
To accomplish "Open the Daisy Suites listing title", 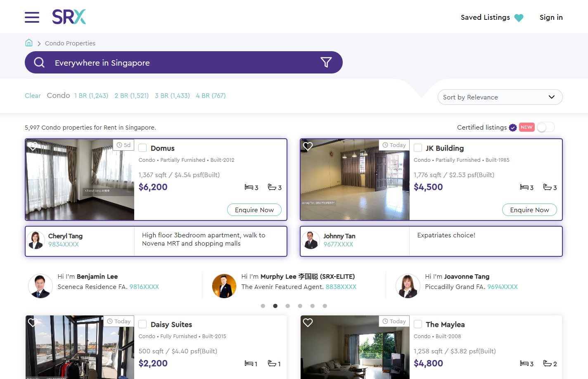I will tap(171, 325).
